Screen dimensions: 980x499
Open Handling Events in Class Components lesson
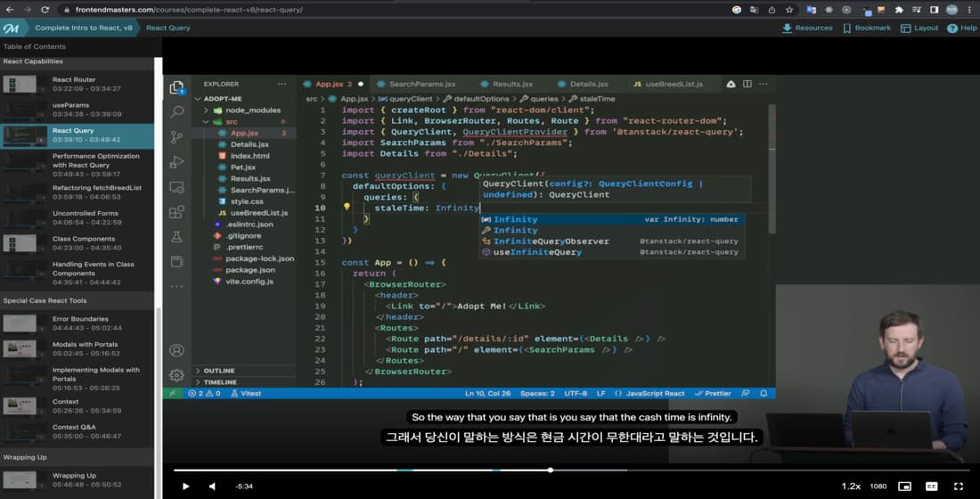click(x=77, y=274)
